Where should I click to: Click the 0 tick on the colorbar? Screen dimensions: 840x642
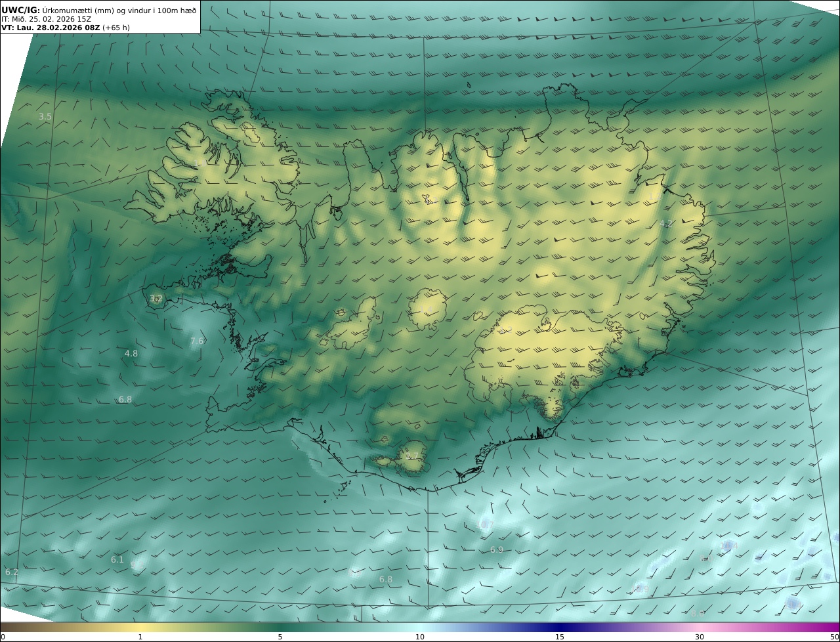(x=3, y=637)
